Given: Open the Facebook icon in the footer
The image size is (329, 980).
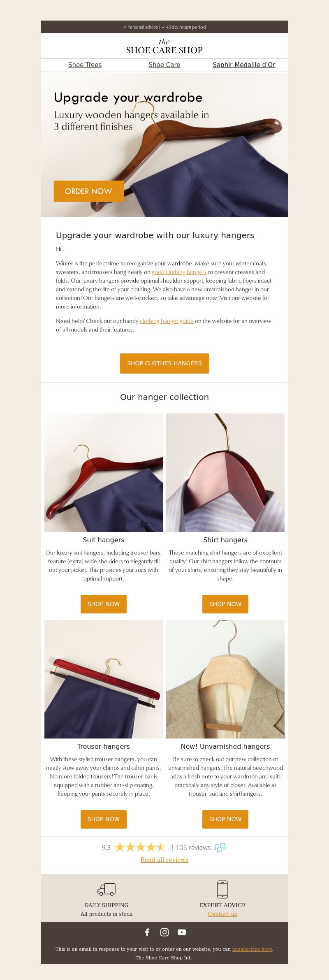Looking at the screenshot, I should click(147, 932).
